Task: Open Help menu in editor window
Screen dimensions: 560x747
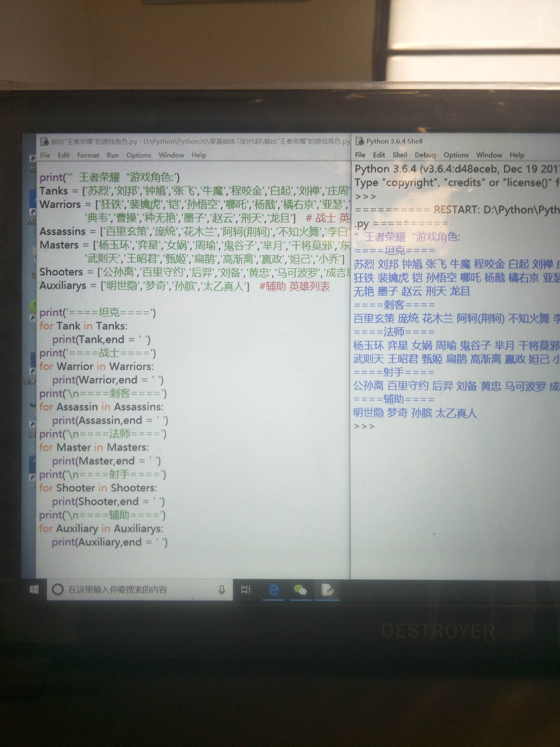Action: click(199, 155)
